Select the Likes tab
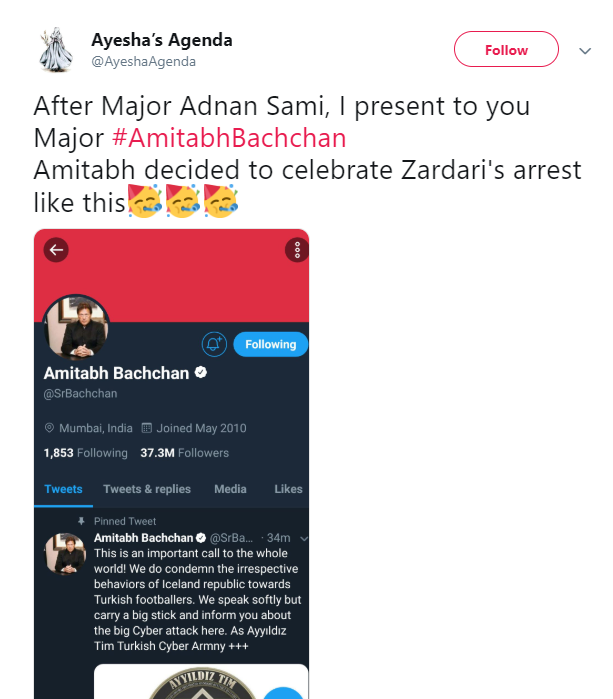Screen dimensions: 613x699 (288, 489)
